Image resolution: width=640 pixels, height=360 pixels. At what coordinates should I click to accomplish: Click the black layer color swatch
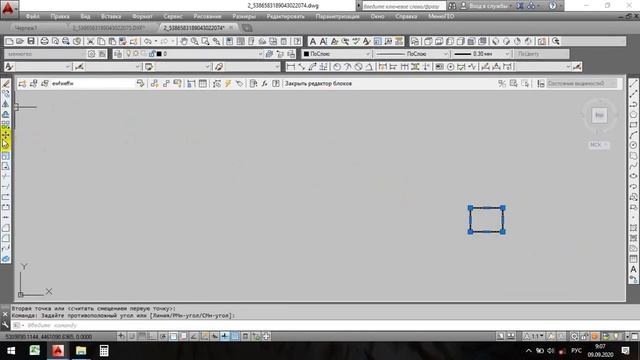159,54
